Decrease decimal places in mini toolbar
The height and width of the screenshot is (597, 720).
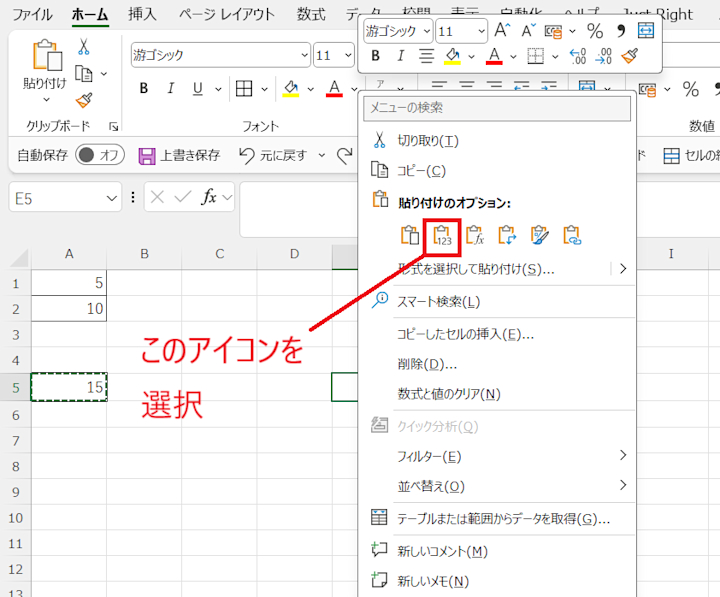603,56
